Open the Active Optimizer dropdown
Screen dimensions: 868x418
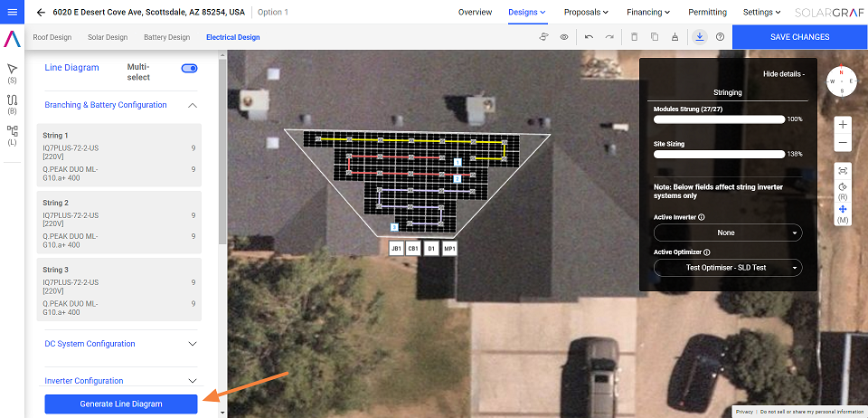click(727, 268)
